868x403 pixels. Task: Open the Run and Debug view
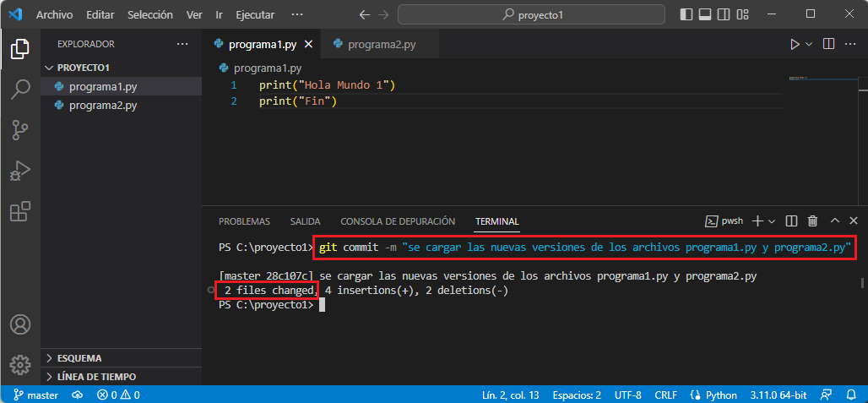coord(20,171)
